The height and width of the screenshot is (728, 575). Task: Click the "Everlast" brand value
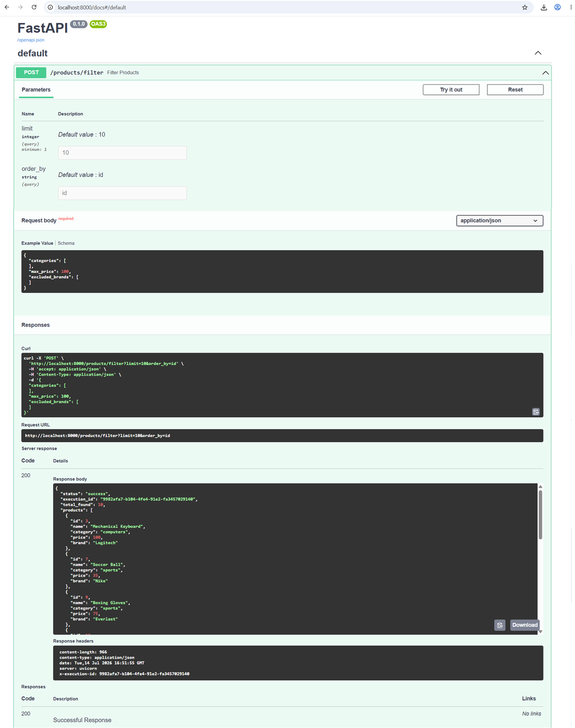pyautogui.click(x=105, y=619)
